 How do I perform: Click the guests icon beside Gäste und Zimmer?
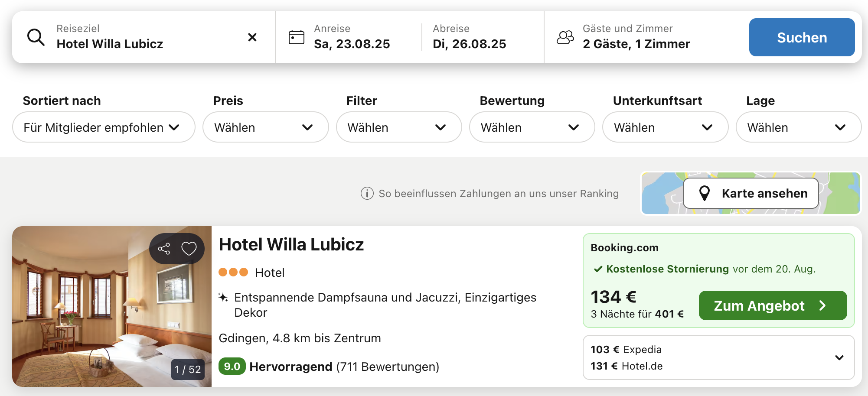click(x=565, y=37)
